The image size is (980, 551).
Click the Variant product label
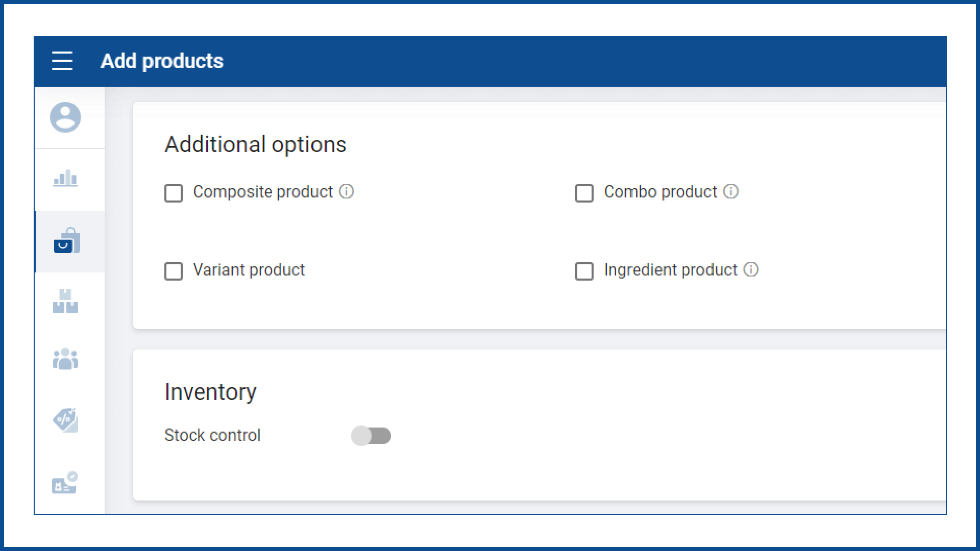(x=249, y=270)
